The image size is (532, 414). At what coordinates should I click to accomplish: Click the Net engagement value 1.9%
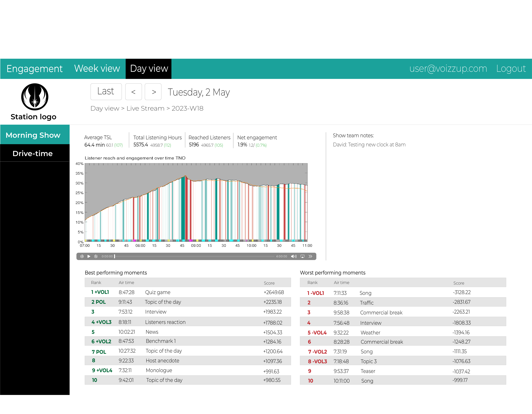(x=242, y=145)
